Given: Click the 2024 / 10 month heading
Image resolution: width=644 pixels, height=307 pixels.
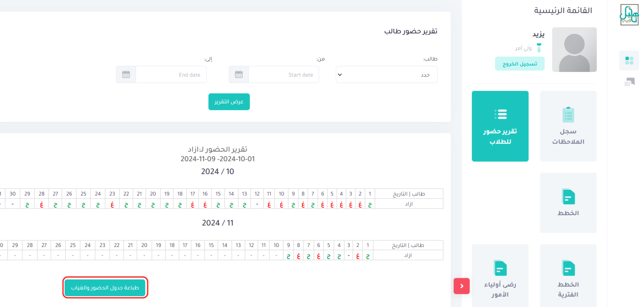Looking at the screenshot, I should (217, 171).
